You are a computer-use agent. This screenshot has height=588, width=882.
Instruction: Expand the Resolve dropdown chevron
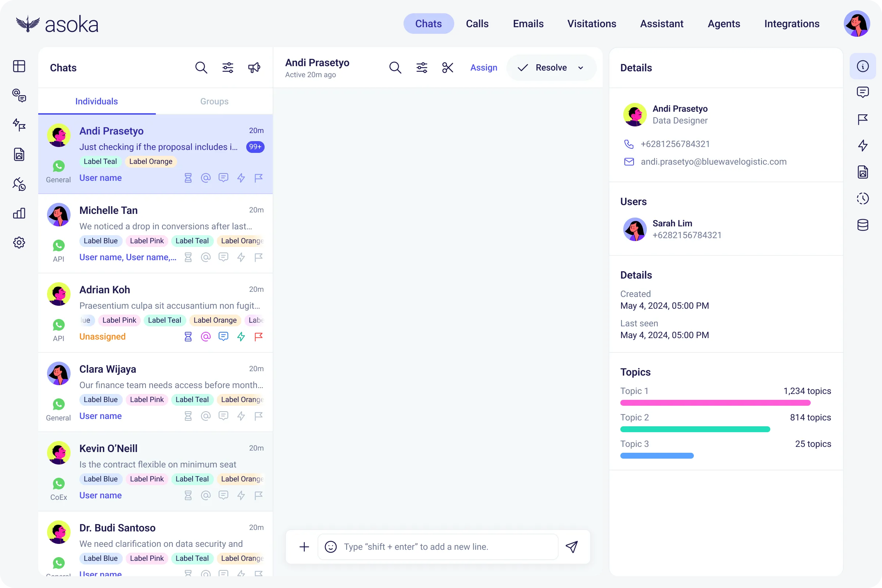[581, 68]
